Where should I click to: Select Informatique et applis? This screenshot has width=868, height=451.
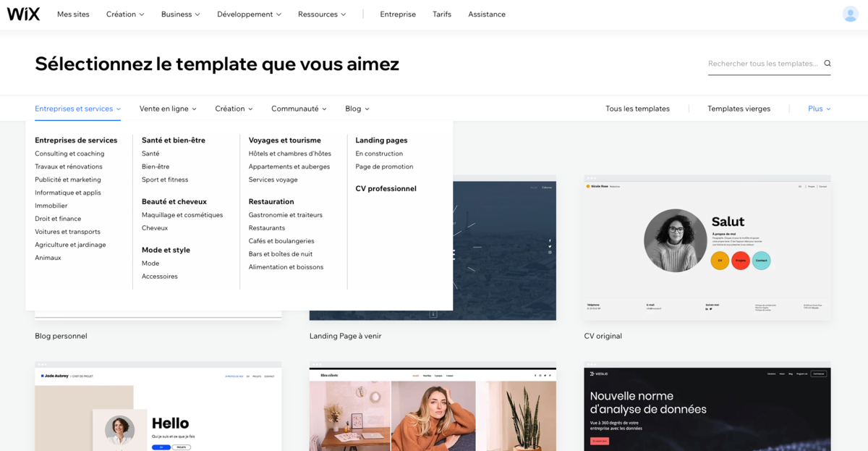[68, 193]
